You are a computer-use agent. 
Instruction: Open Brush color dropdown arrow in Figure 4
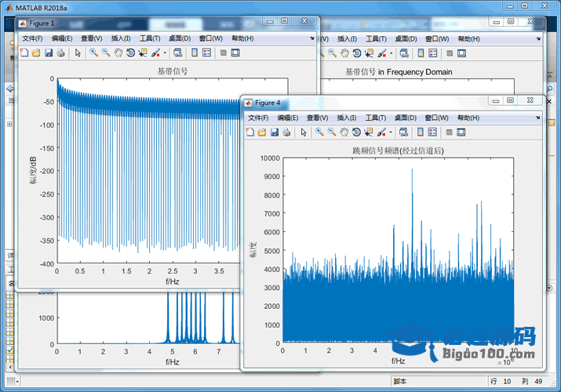coord(391,132)
